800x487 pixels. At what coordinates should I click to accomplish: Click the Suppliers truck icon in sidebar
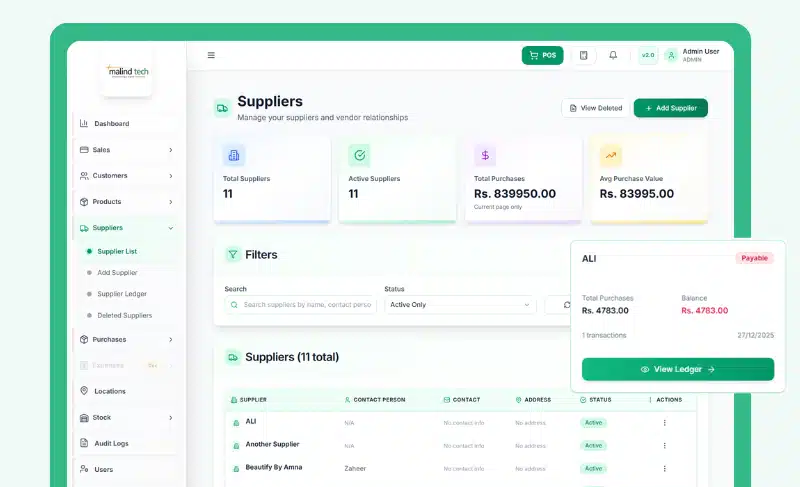pos(84,228)
